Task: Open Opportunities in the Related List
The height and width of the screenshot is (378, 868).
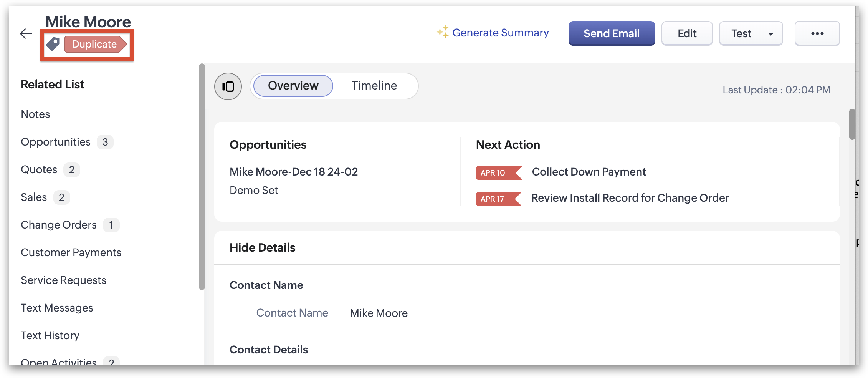Action: pyautogui.click(x=56, y=142)
